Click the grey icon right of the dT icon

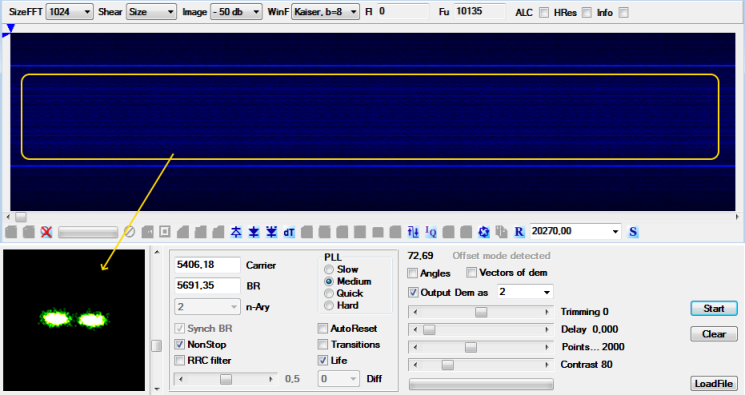click(306, 232)
